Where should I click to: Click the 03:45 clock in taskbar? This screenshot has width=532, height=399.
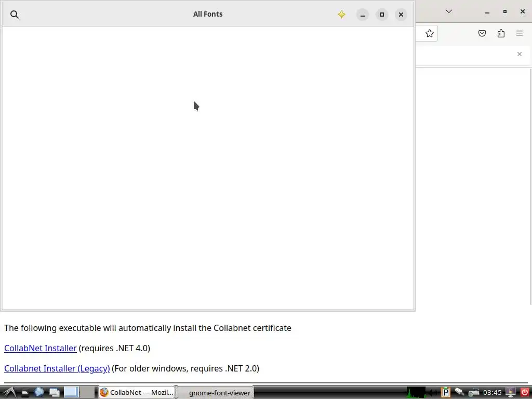click(x=492, y=393)
